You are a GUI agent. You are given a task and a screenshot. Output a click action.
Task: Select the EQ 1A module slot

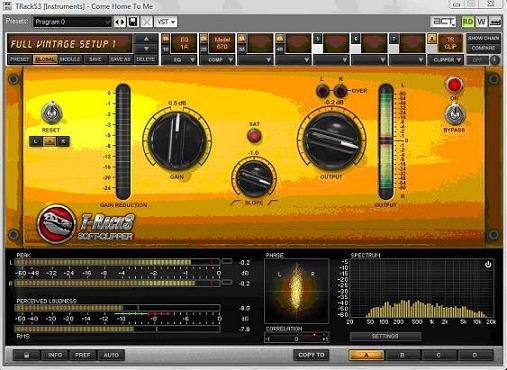(184, 43)
